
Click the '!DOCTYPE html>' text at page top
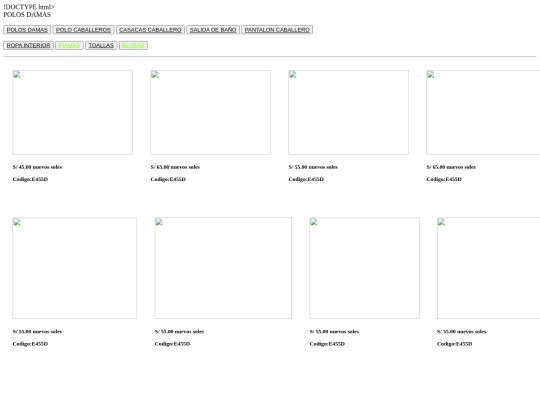(x=29, y=7)
